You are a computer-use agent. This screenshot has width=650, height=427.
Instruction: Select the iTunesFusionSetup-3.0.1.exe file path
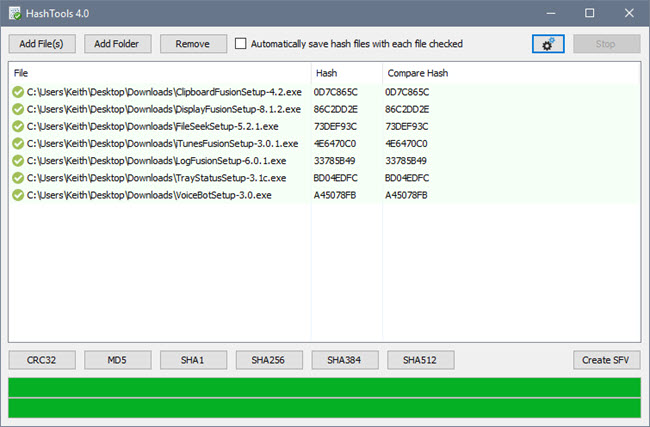point(162,143)
